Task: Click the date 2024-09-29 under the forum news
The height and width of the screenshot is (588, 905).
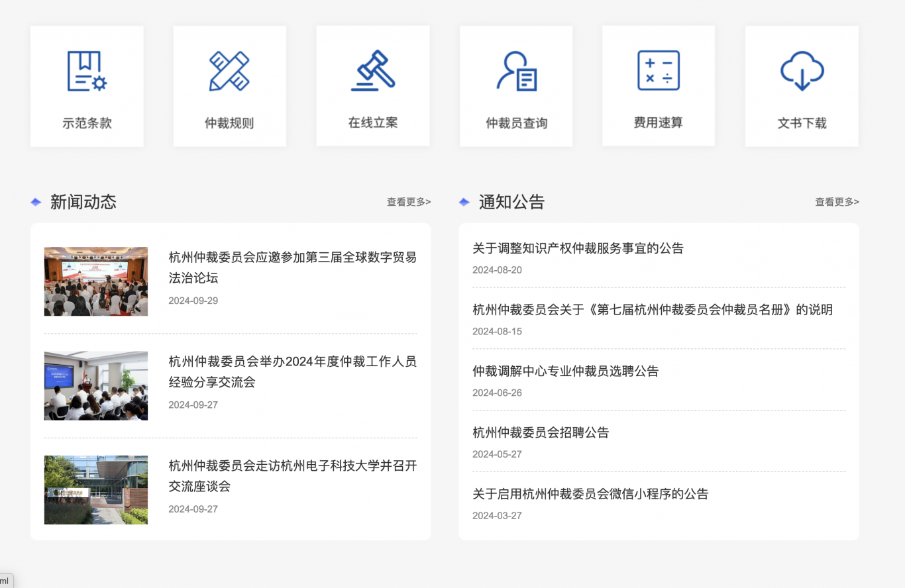Action: [193, 301]
